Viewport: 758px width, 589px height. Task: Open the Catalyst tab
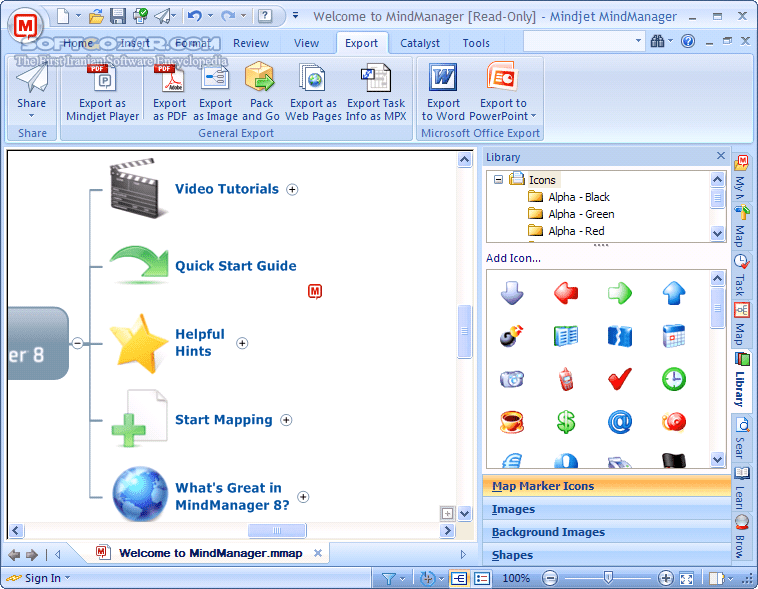coord(420,43)
